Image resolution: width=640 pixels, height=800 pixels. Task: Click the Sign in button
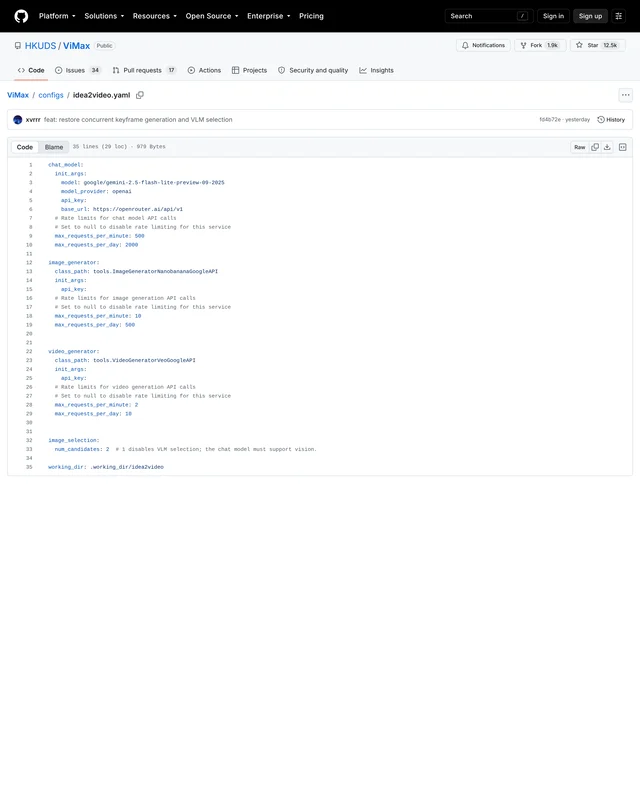(x=553, y=16)
